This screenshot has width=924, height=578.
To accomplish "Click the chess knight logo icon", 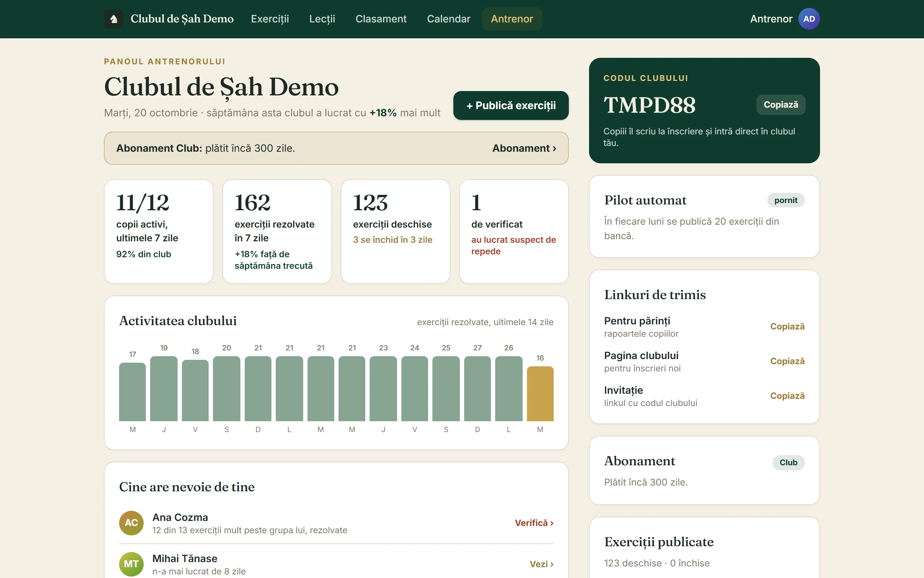I will point(113,19).
